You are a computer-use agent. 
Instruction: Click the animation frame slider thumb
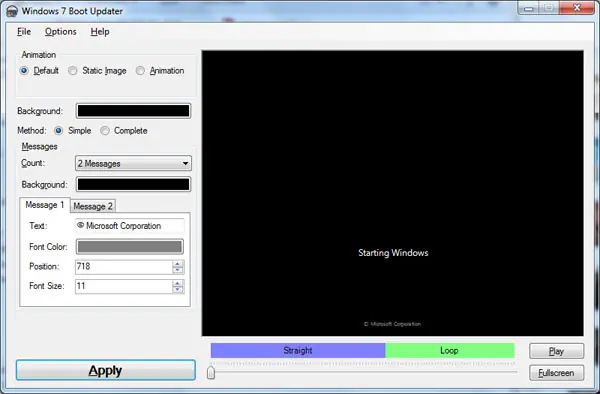(x=211, y=373)
